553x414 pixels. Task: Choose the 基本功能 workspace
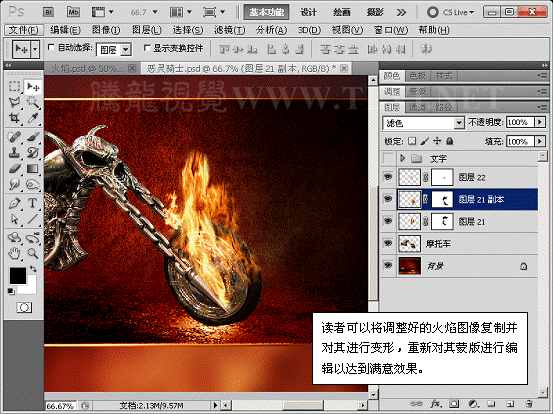(x=266, y=12)
